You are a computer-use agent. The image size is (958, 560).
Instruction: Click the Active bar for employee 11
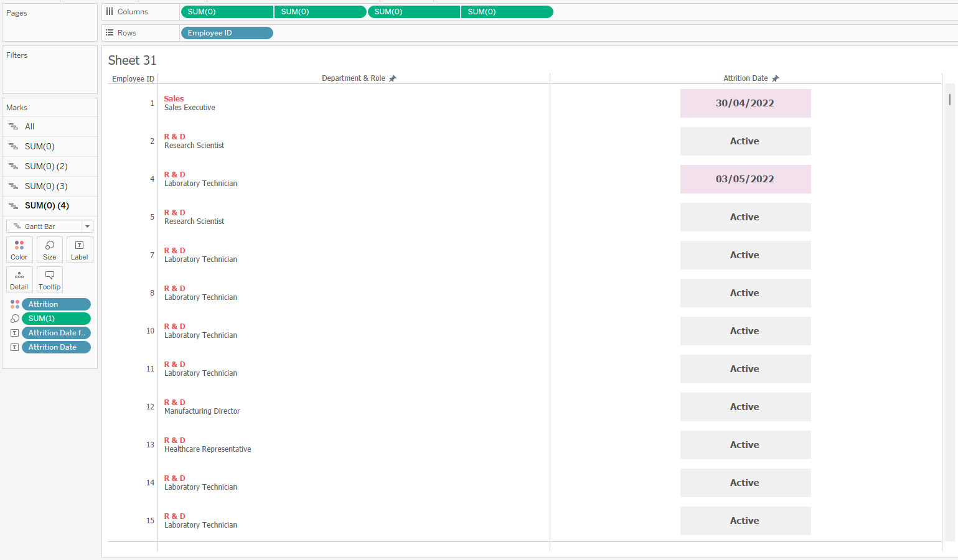coord(746,369)
